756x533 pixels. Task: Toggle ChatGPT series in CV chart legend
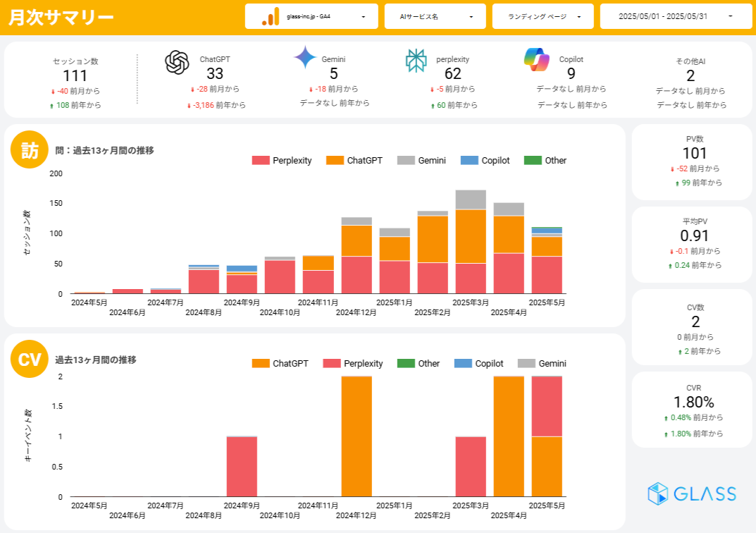pos(282,364)
